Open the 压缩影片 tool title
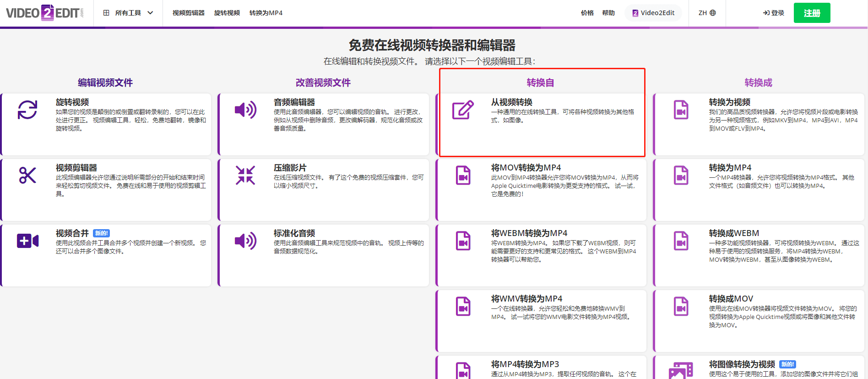The width and height of the screenshot is (868, 379). pyautogui.click(x=290, y=168)
